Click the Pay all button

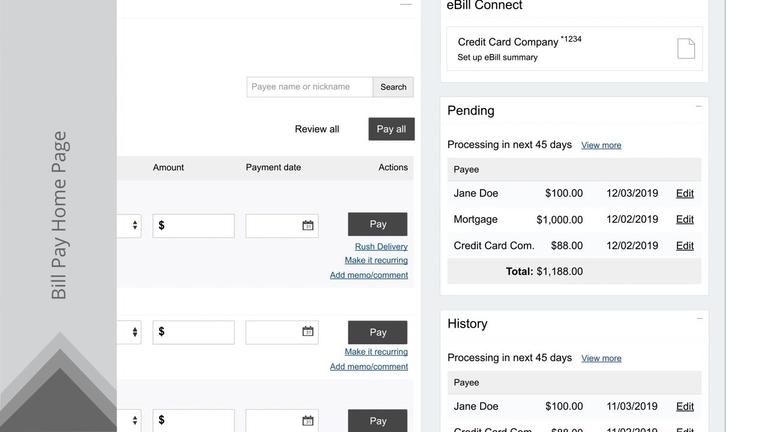(391, 129)
